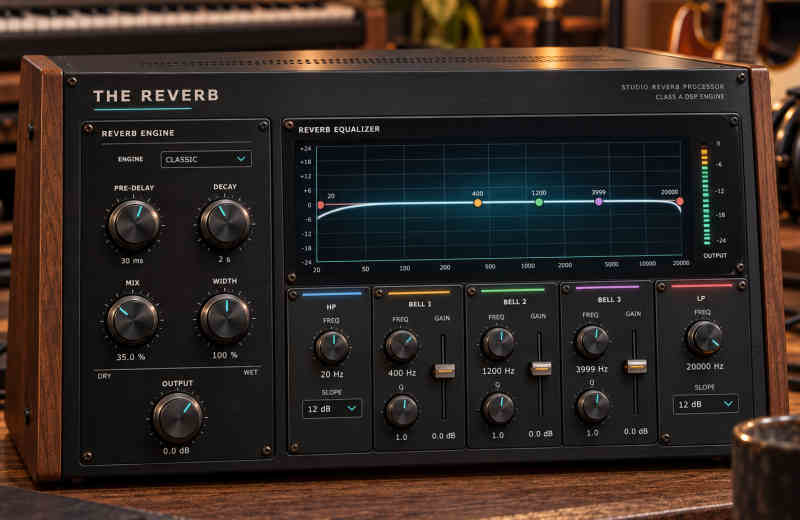Click the 35.0 % Mix value

tap(131, 357)
